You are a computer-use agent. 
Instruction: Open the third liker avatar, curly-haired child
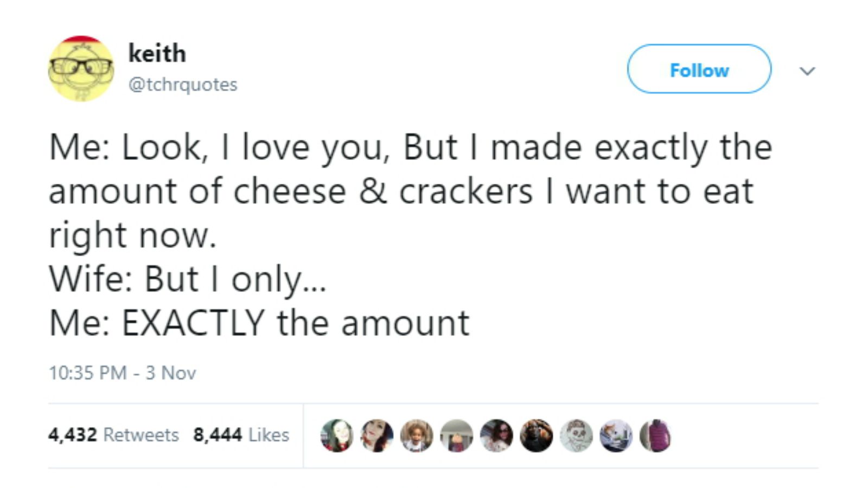(x=417, y=435)
